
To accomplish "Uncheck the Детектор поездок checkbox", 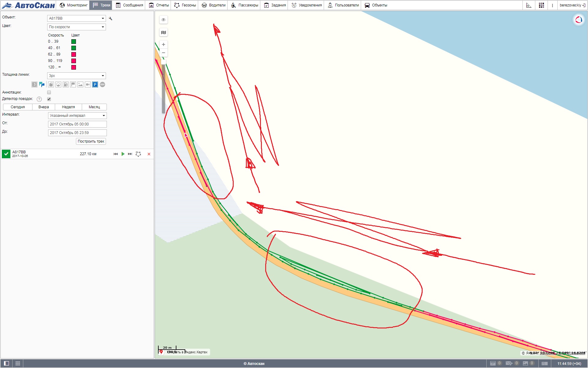I will click(x=49, y=99).
